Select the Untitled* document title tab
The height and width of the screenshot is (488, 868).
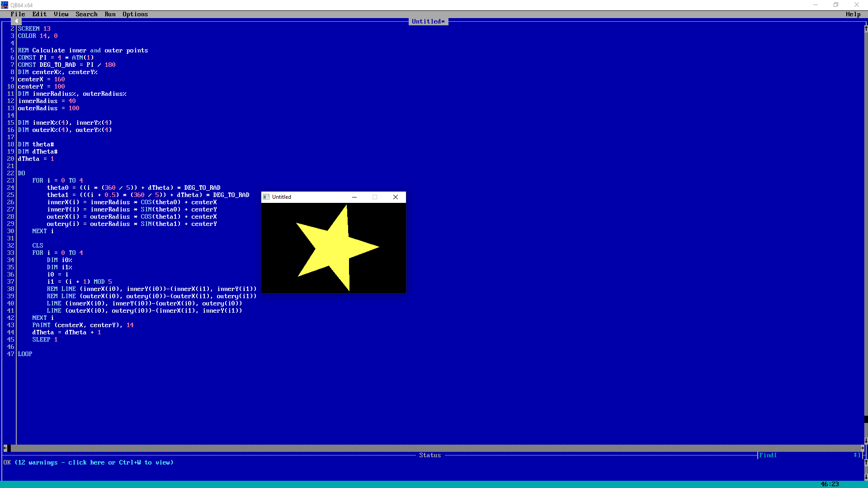click(x=428, y=21)
